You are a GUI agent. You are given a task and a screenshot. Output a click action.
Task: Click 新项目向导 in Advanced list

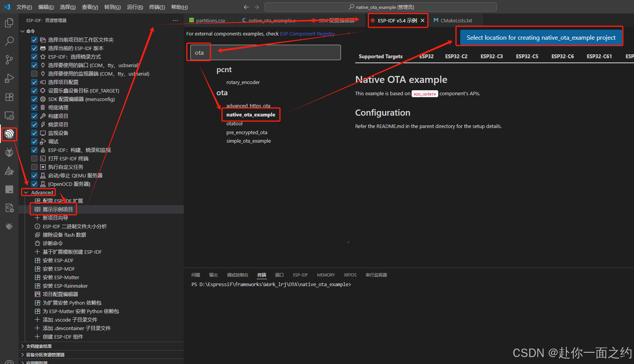point(55,218)
